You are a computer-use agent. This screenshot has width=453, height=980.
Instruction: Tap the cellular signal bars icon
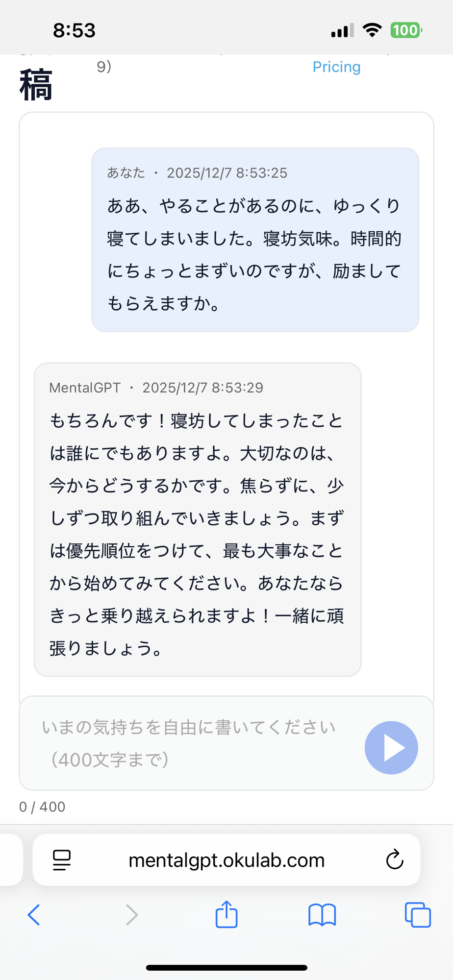pyautogui.click(x=342, y=31)
